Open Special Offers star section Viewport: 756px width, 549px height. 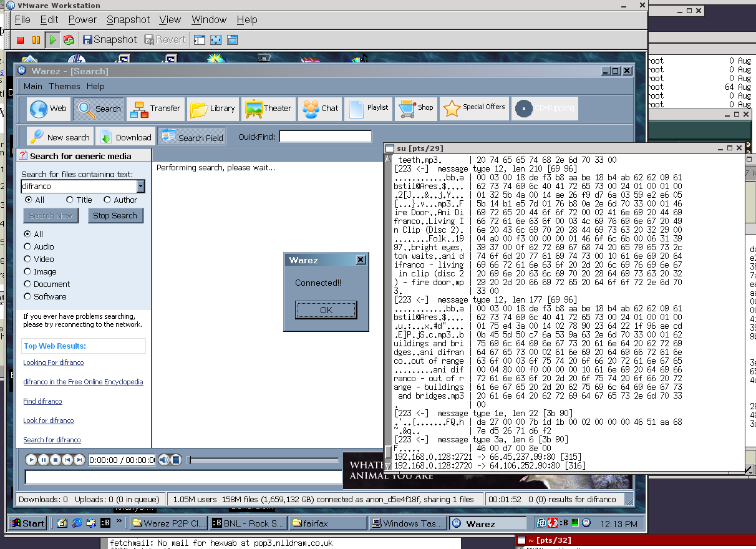point(474,109)
